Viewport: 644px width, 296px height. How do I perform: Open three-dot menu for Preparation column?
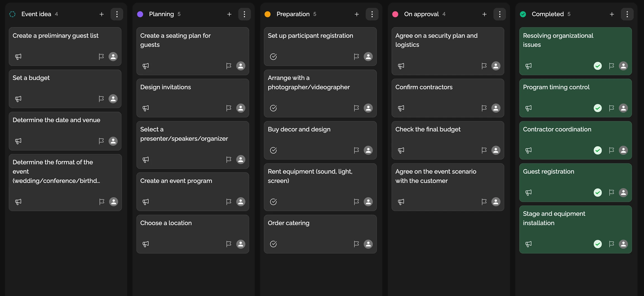[372, 14]
